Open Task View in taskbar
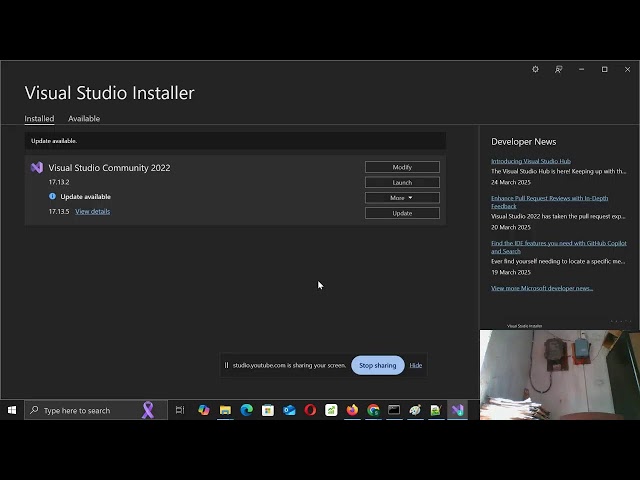The width and height of the screenshot is (640, 480). (180, 410)
